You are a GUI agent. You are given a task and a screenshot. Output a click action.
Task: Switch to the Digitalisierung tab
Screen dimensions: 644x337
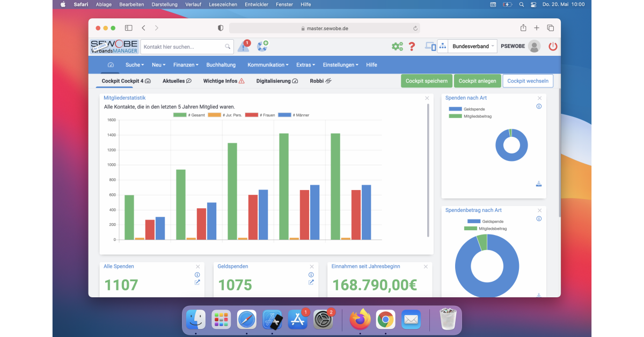tap(277, 81)
